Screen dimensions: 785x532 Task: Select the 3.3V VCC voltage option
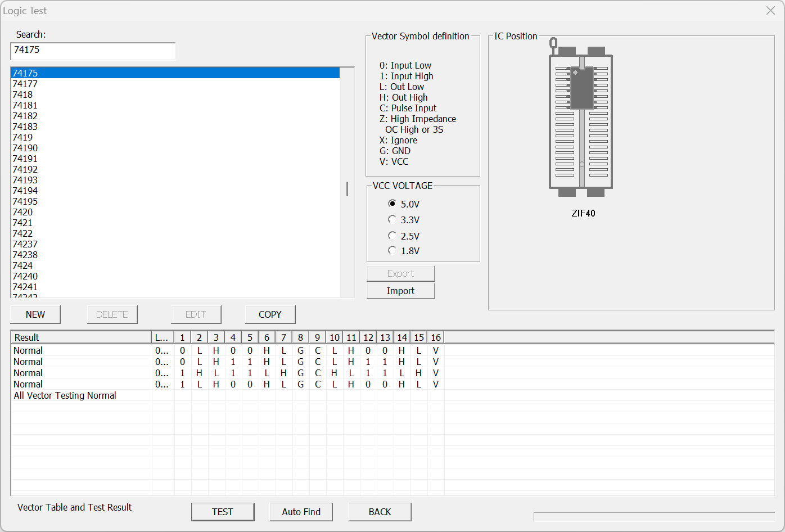404,220
